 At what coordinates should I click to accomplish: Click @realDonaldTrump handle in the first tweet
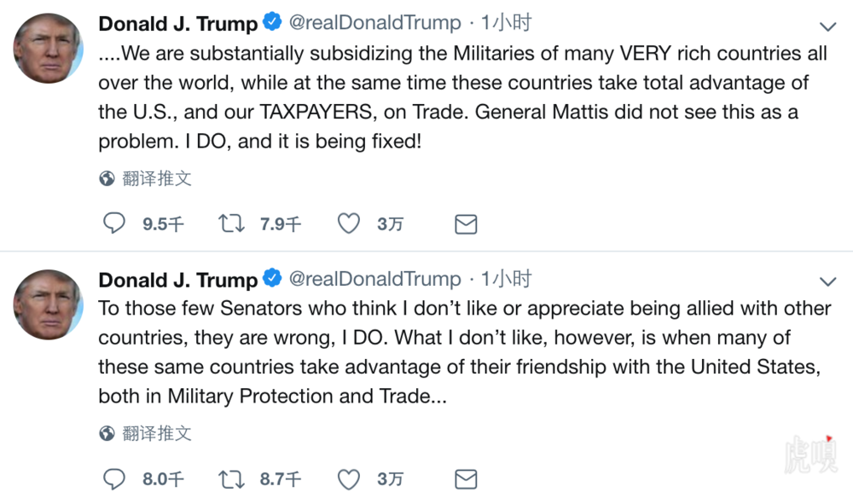click(x=374, y=24)
